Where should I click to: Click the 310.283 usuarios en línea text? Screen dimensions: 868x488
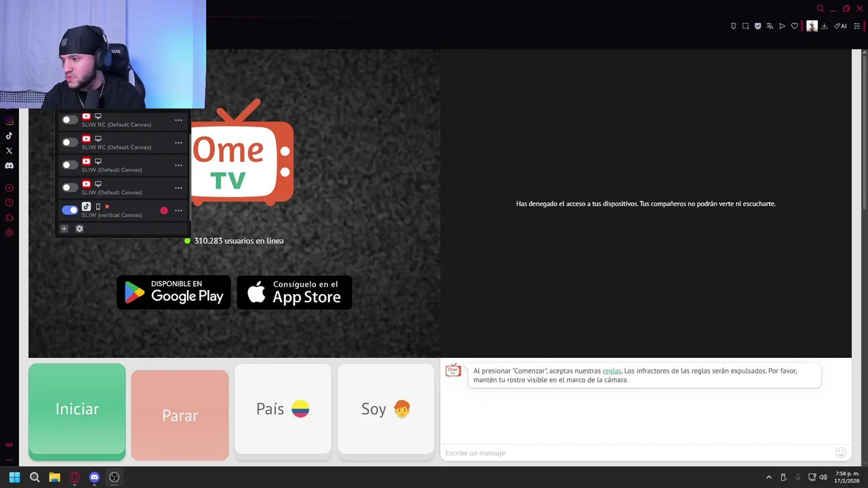click(239, 241)
